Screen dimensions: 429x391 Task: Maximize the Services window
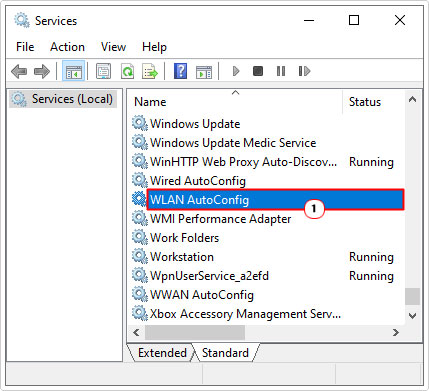click(354, 20)
